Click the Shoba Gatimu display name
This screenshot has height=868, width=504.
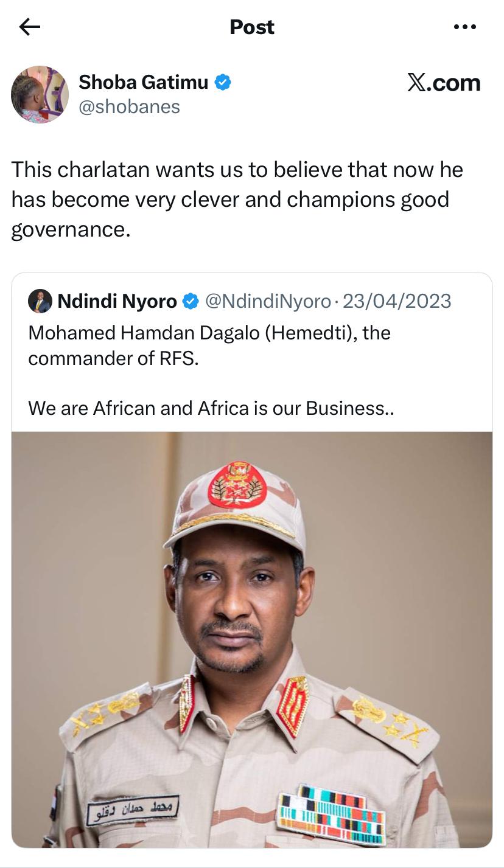tap(143, 82)
